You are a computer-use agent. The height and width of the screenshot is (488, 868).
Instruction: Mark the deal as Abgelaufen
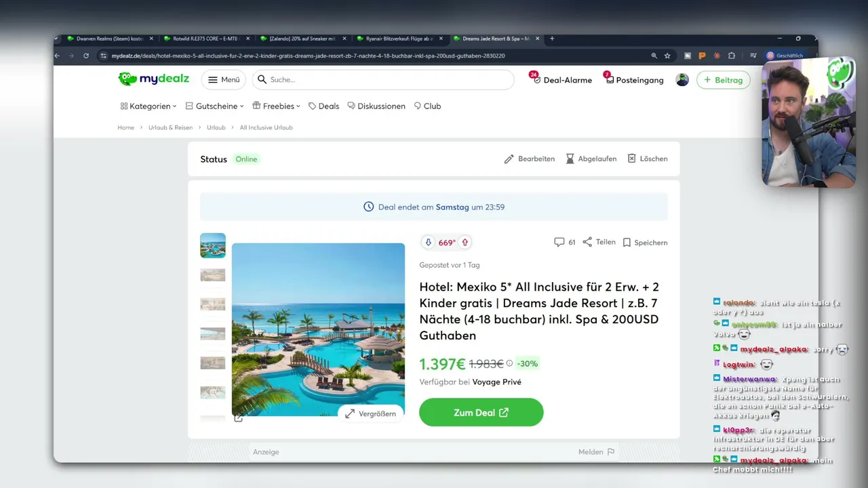[591, 159]
